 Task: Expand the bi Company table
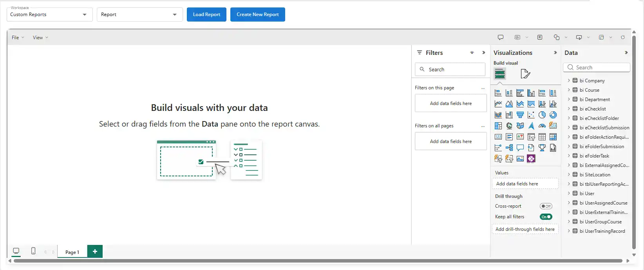(569, 80)
